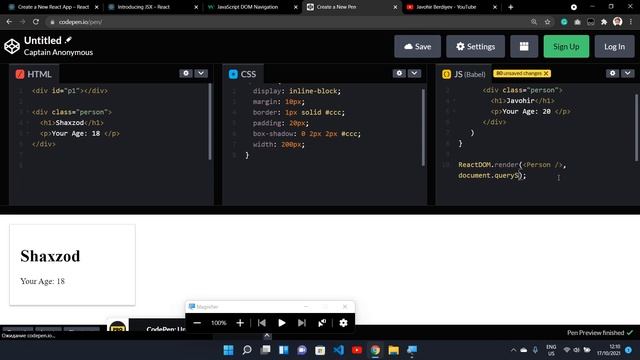
Task: Save the pen with the Save button
Action: point(417,47)
